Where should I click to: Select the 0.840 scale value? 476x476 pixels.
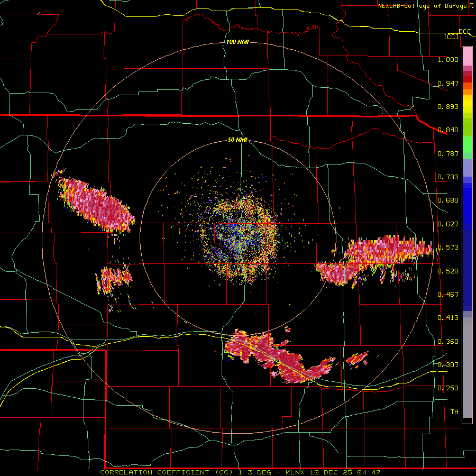[448, 130]
